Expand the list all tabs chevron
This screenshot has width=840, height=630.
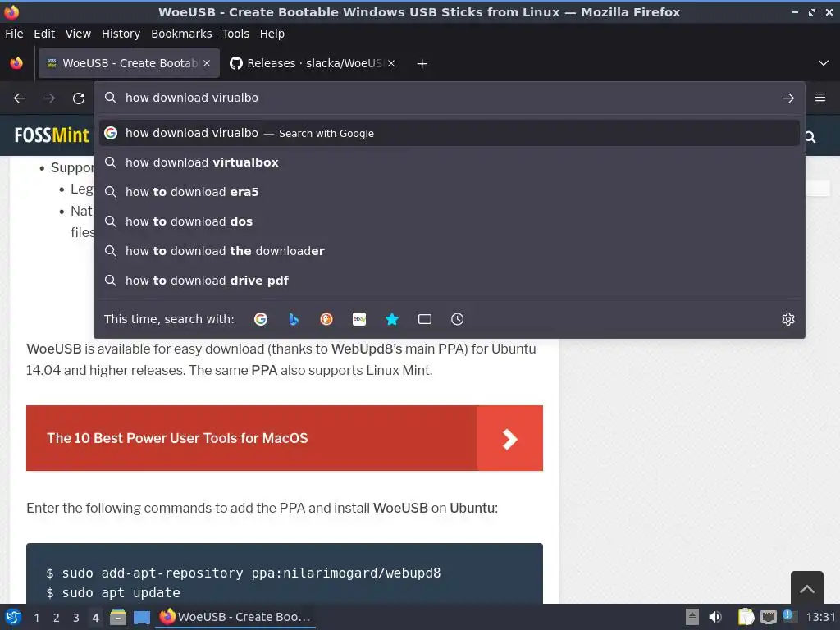824,63
